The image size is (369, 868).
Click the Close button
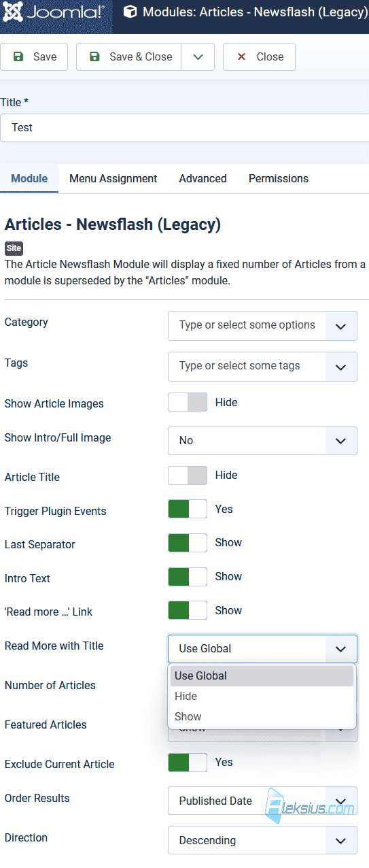[x=259, y=56]
